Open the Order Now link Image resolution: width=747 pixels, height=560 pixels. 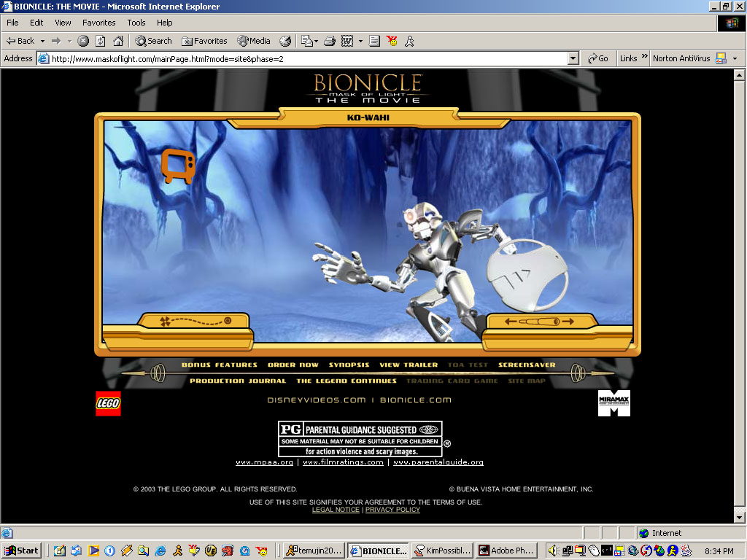pos(293,365)
